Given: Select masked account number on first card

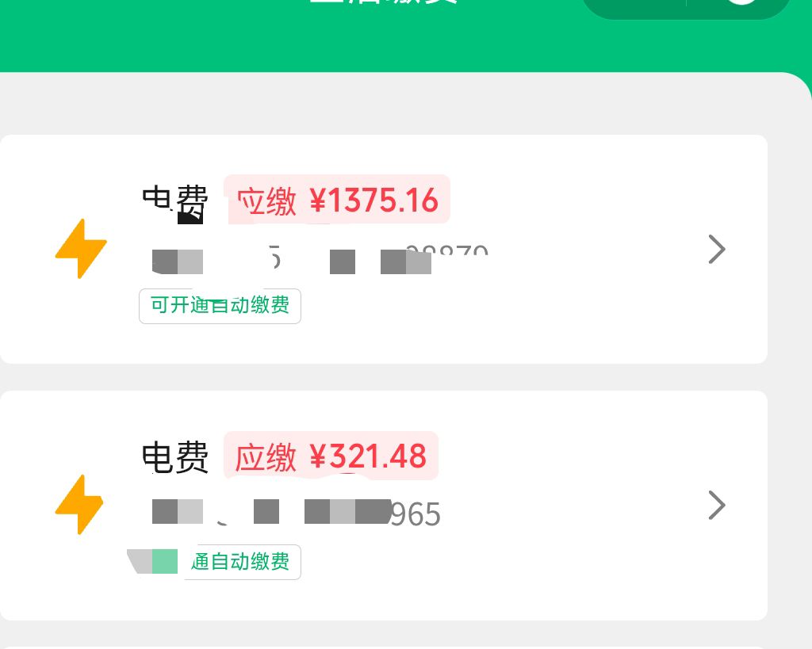Looking at the screenshot, I should [x=320, y=259].
